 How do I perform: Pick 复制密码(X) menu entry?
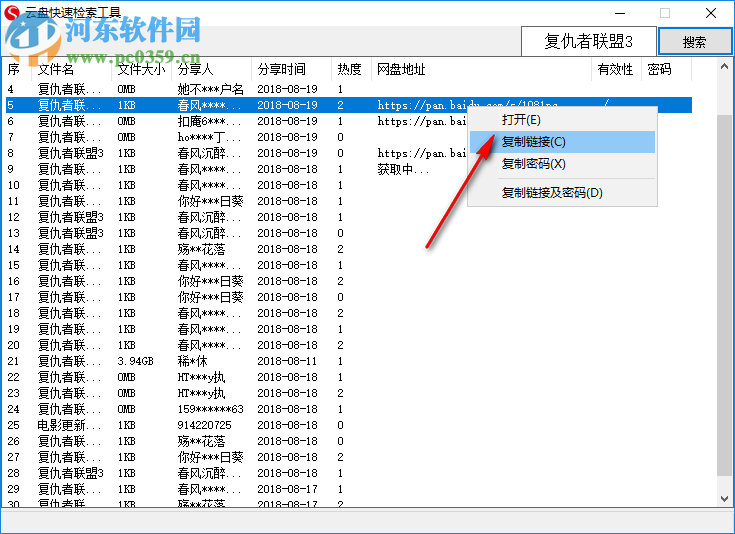coord(562,164)
